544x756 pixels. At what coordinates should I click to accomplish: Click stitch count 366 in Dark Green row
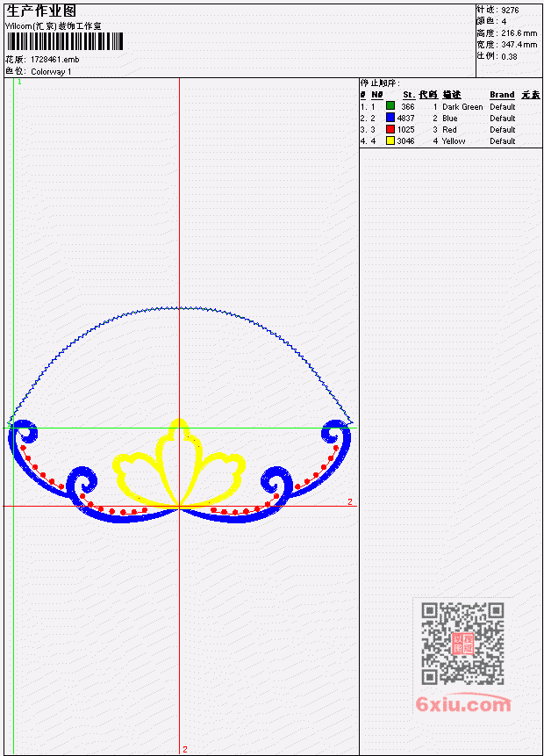(408, 107)
